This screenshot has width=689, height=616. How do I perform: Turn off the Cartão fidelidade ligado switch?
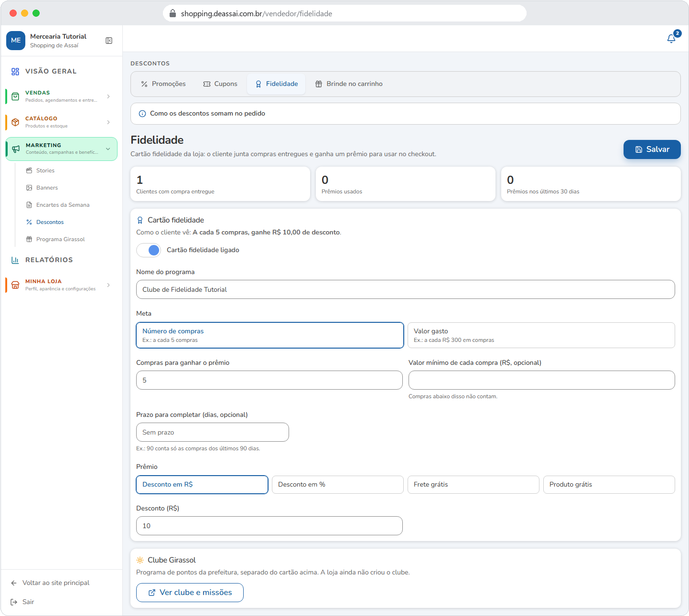pos(149,250)
